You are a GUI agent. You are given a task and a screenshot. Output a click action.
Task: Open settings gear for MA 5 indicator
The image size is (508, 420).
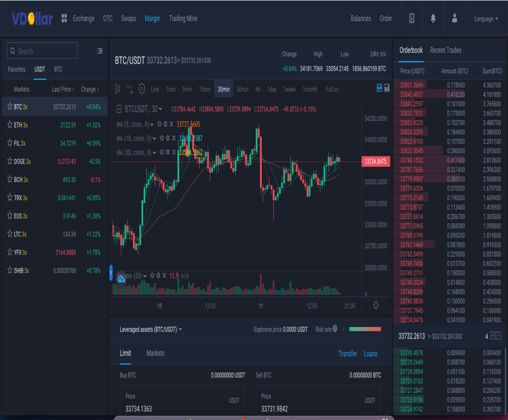pyautogui.click(x=166, y=124)
